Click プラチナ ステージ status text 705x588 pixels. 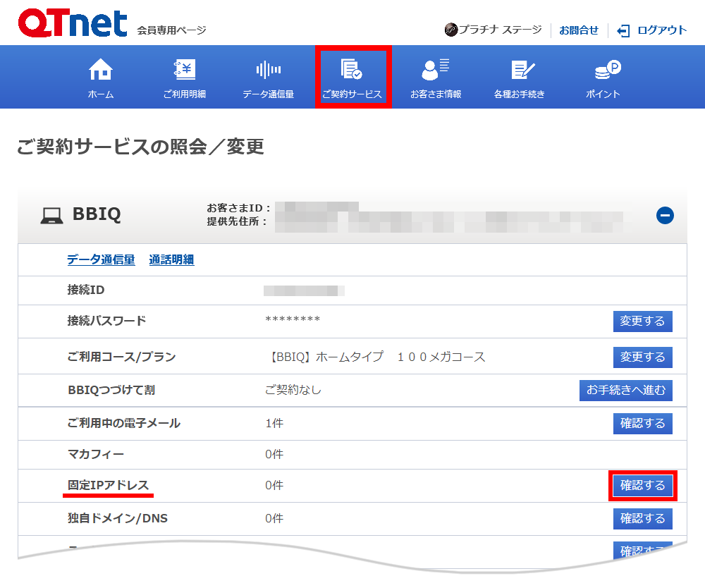coord(500,30)
